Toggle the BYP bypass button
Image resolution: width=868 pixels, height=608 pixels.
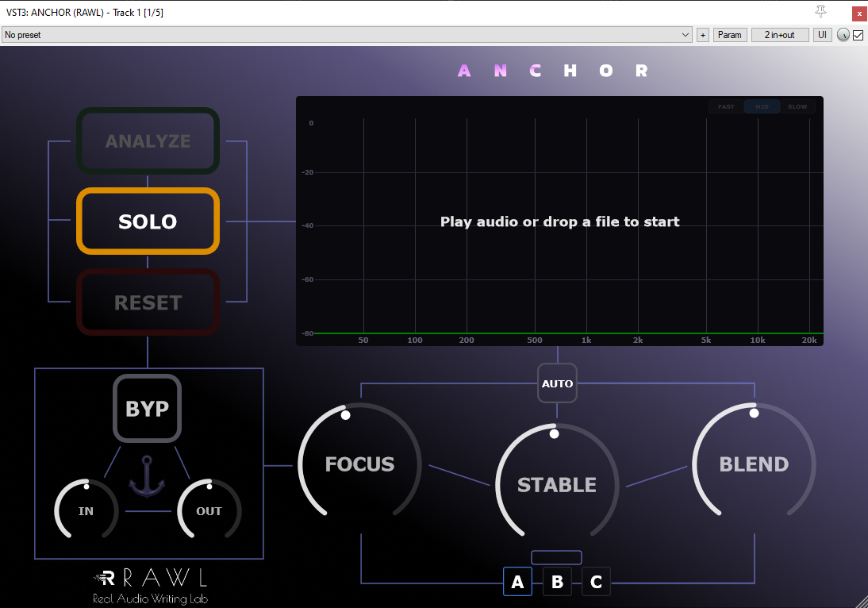pos(148,408)
